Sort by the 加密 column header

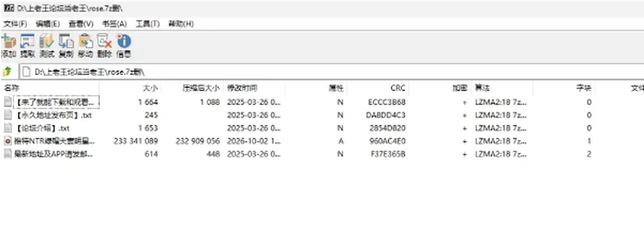440,88
